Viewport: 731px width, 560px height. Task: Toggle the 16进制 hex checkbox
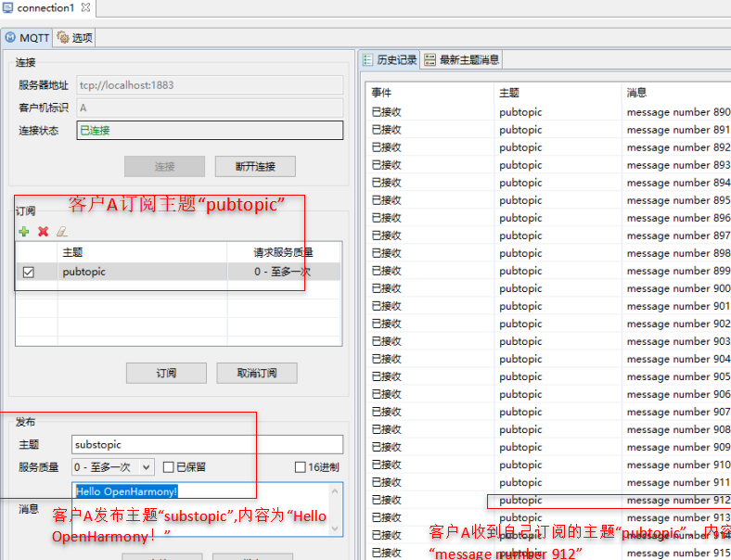point(301,467)
